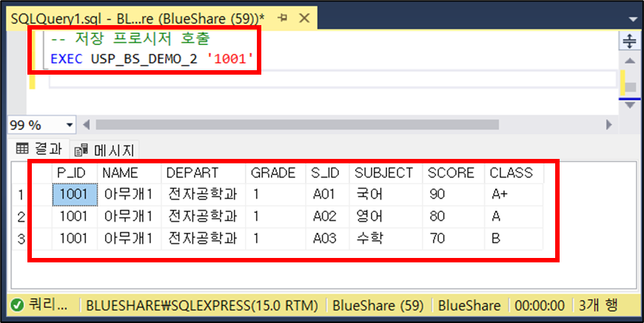Open the active documents dropdown arrow
Screen dimensions: 644x323
point(634,19)
